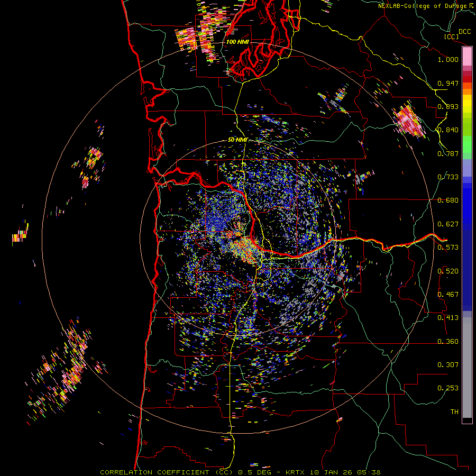The height and width of the screenshot is (476, 476).
Task: Select the 0.893 scale value
Action: pyautogui.click(x=448, y=106)
